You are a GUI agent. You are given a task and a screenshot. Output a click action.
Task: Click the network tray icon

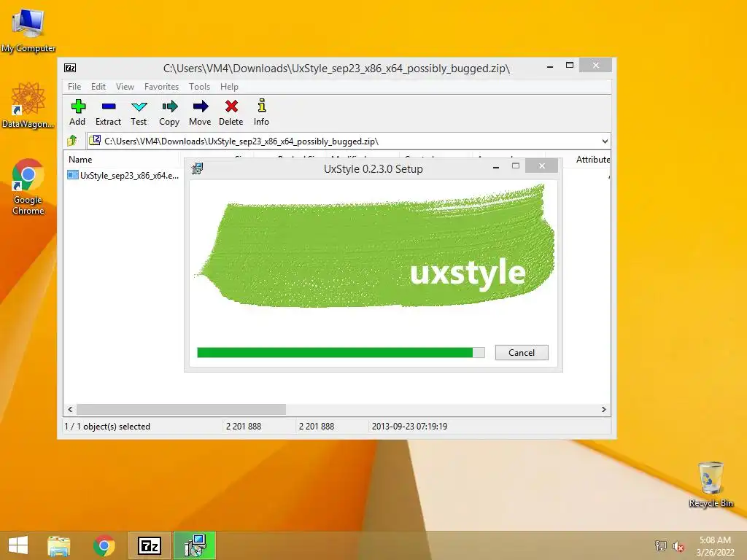(661, 545)
